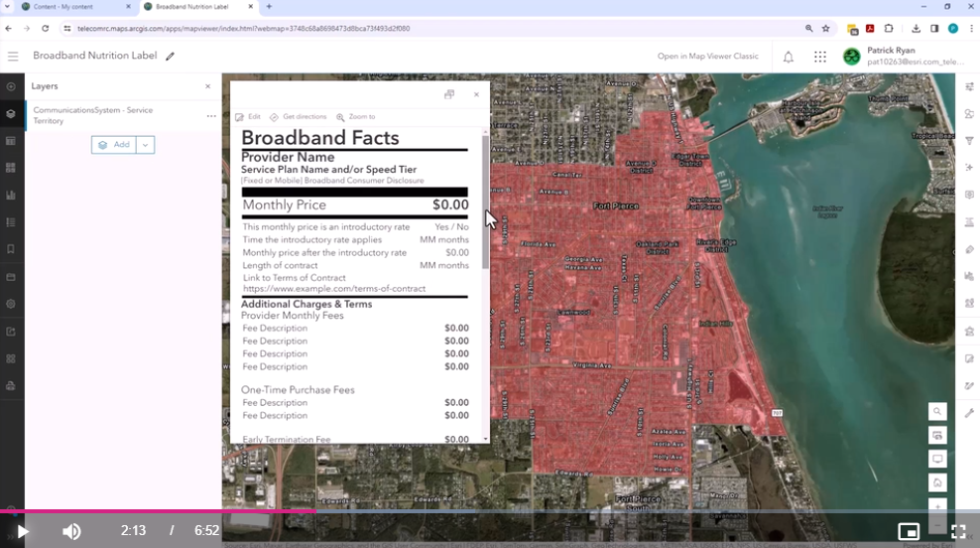This screenshot has height=548, width=980.
Task: Enter video fullscreen
Action: click(958, 532)
